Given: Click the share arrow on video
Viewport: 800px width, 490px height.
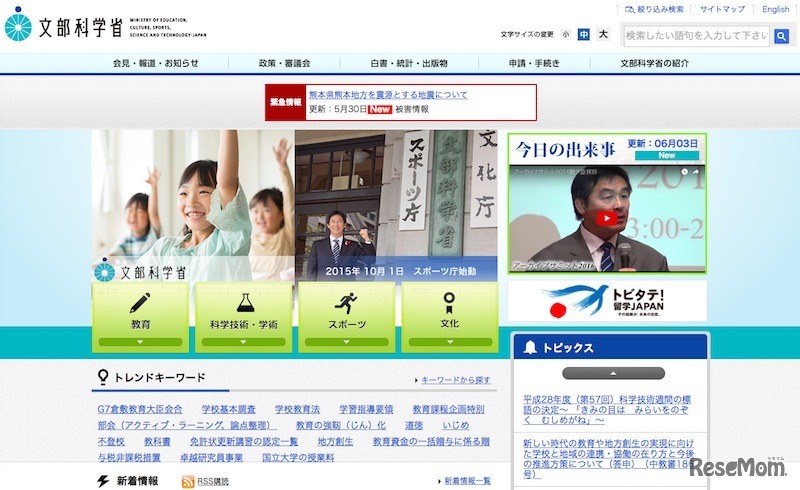Looking at the screenshot, I should (695, 173).
